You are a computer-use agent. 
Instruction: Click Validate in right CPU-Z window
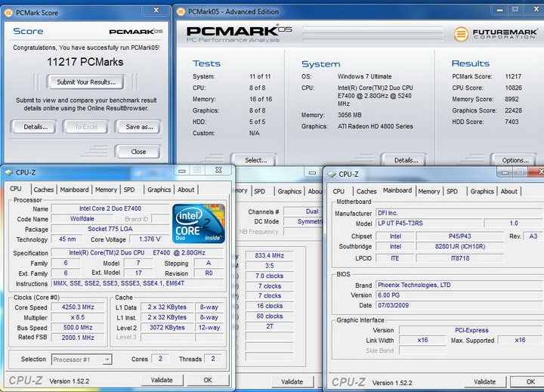click(x=484, y=381)
